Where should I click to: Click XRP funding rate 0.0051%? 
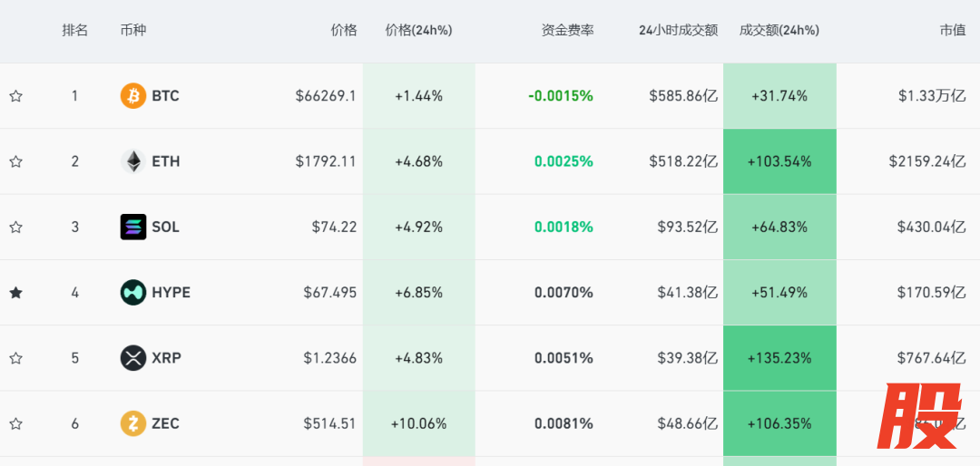coord(563,358)
